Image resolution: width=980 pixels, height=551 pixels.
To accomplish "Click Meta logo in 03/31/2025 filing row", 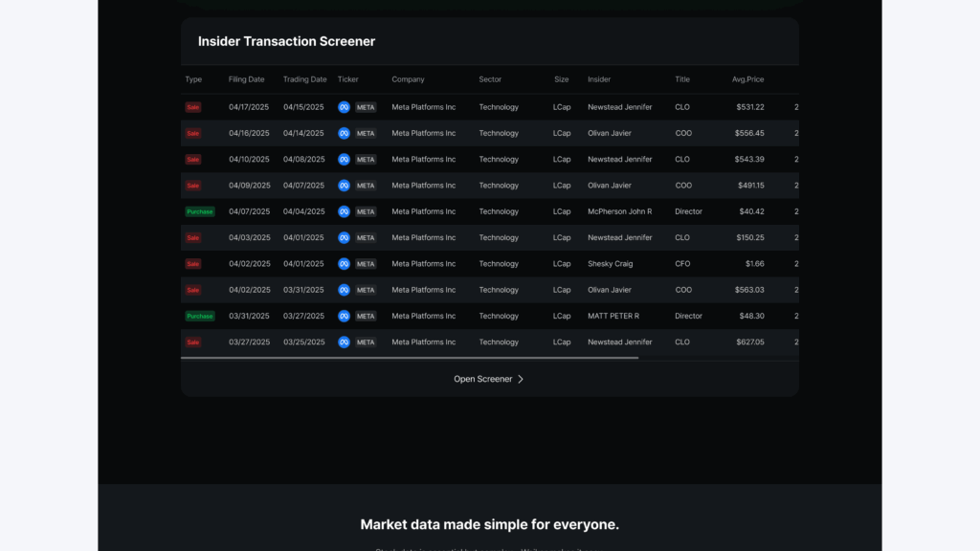I will 344,316.
